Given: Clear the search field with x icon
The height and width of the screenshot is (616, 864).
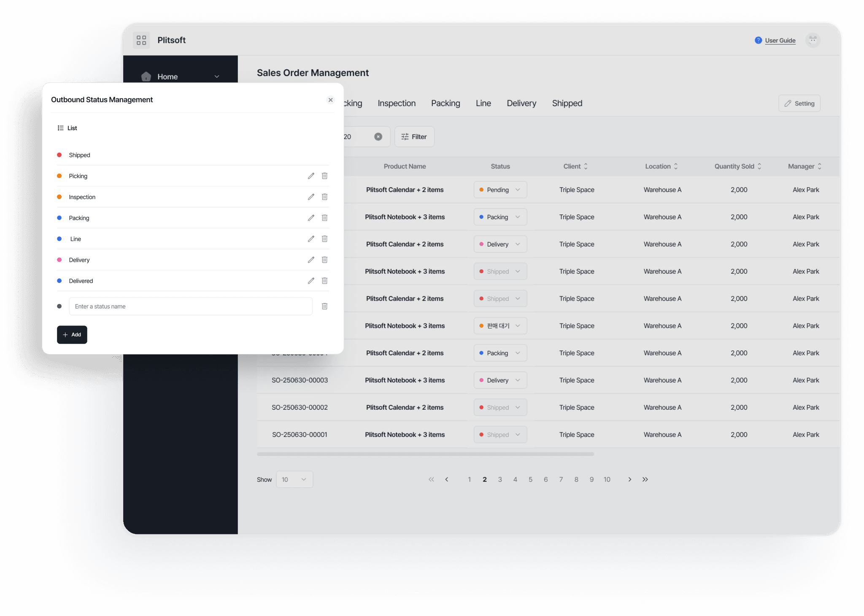Looking at the screenshot, I should (378, 137).
